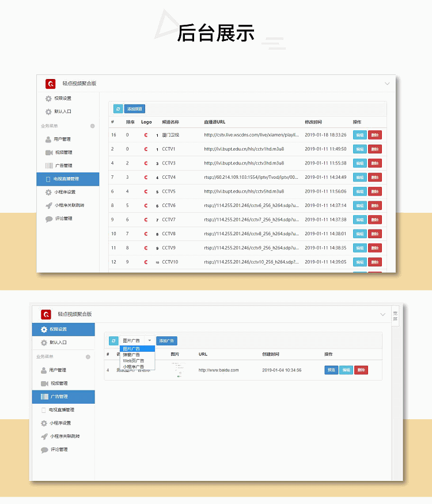The image size is (432, 504).
Task: Click the refresh icon in the ad management window
Action: (113, 341)
